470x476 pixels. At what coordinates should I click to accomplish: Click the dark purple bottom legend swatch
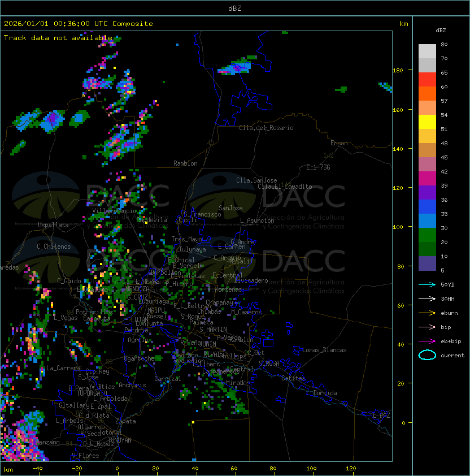pos(427,263)
